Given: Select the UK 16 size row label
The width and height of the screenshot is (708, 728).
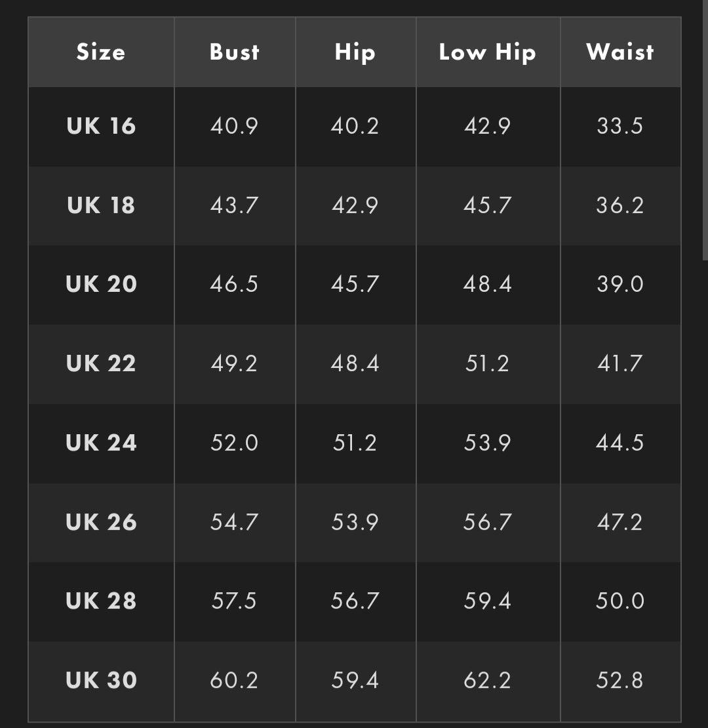Looking at the screenshot, I should [101, 126].
